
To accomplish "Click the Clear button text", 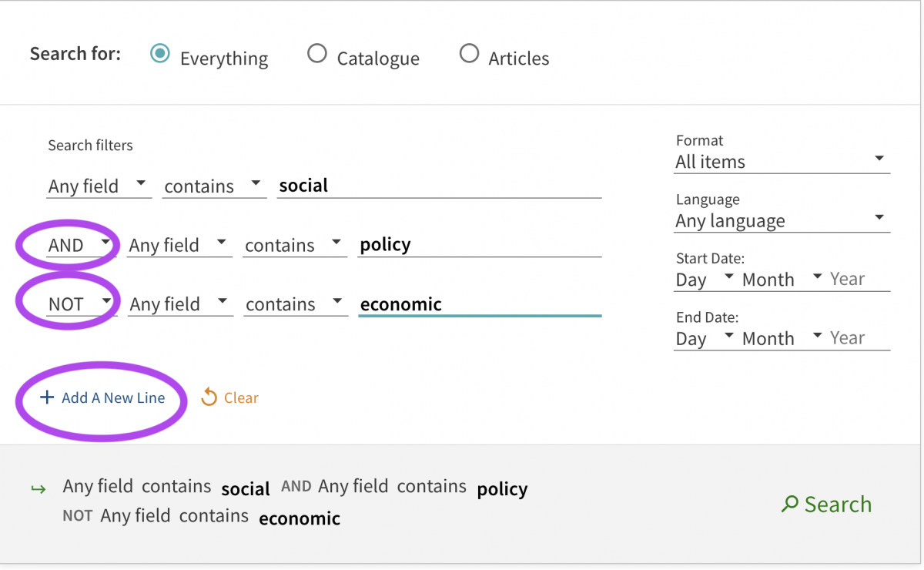I will [x=241, y=398].
